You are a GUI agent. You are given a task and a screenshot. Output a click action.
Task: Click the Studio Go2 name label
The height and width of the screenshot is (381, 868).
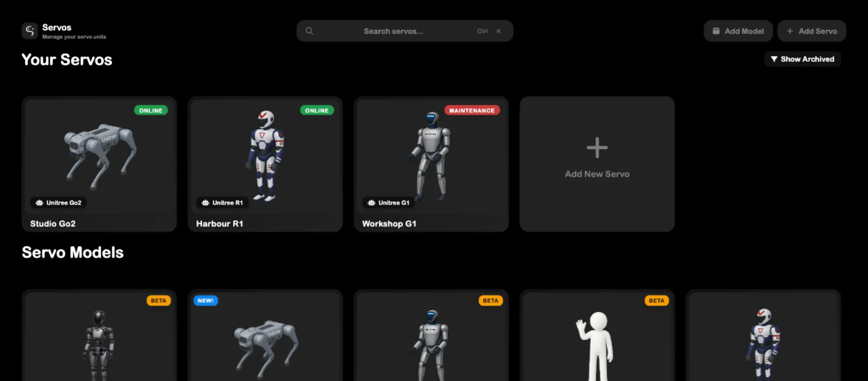53,224
